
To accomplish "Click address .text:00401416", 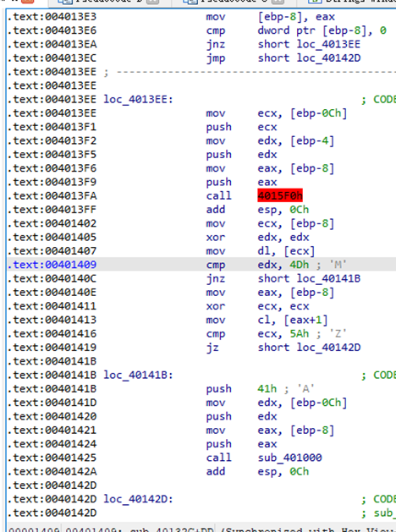I will 52,333.
